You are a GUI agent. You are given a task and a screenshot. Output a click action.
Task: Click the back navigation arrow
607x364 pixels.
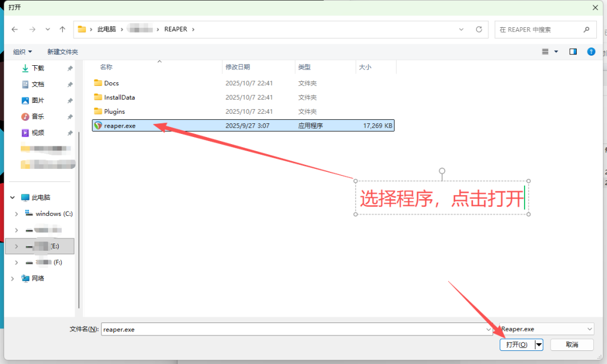14,28
